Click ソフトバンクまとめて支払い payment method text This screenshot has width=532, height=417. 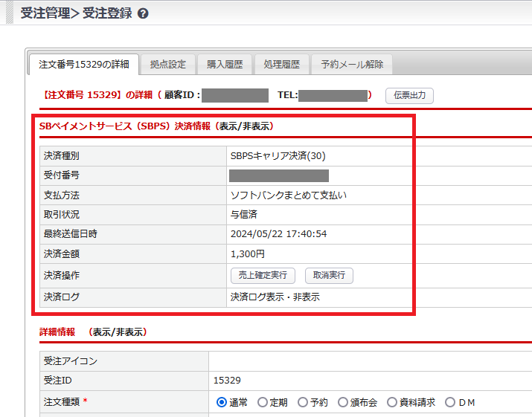(x=289, y=195)
